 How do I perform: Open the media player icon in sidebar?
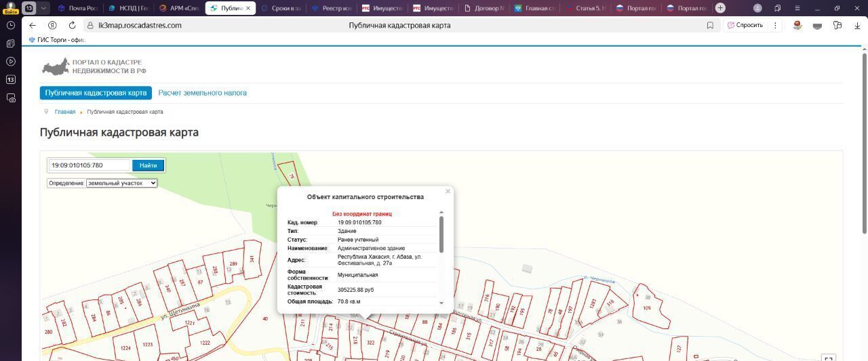[x=11, y=62]
